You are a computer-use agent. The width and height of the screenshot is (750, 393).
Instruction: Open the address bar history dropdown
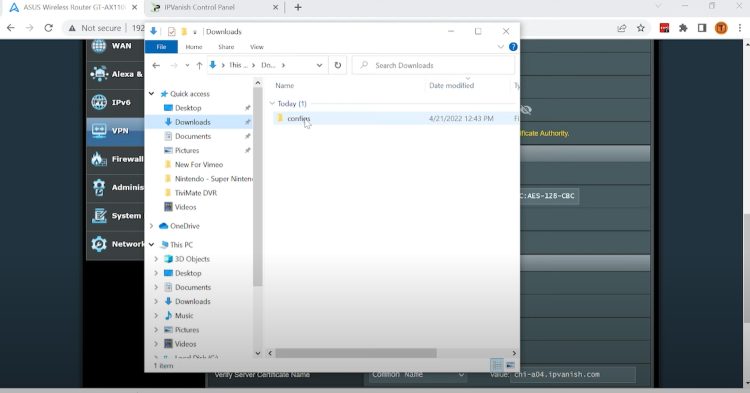(x=320, y=66)
